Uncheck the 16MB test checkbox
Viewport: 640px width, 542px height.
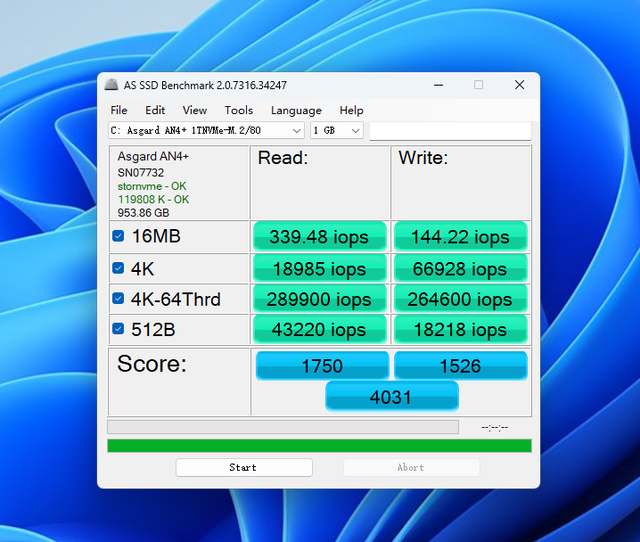118,237
